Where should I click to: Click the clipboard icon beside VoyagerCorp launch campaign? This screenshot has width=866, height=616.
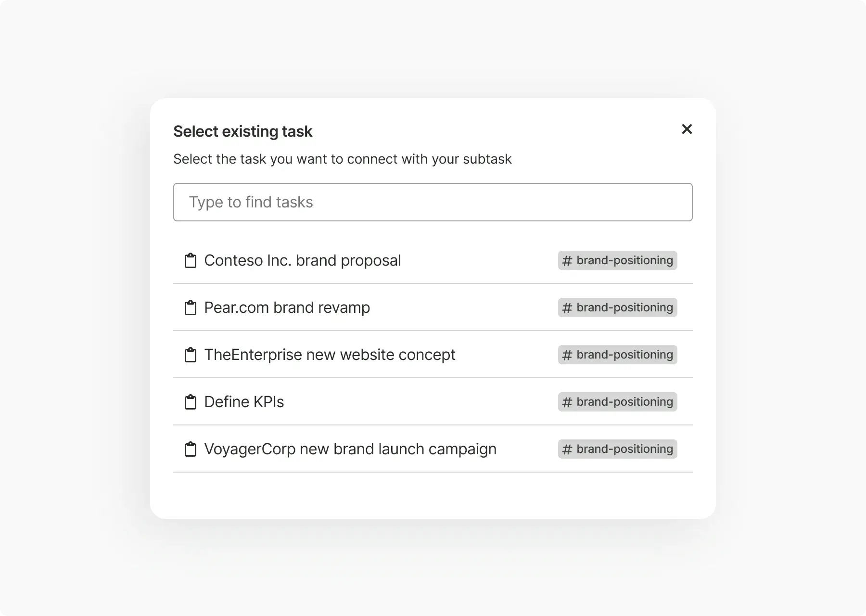(191, 449)
